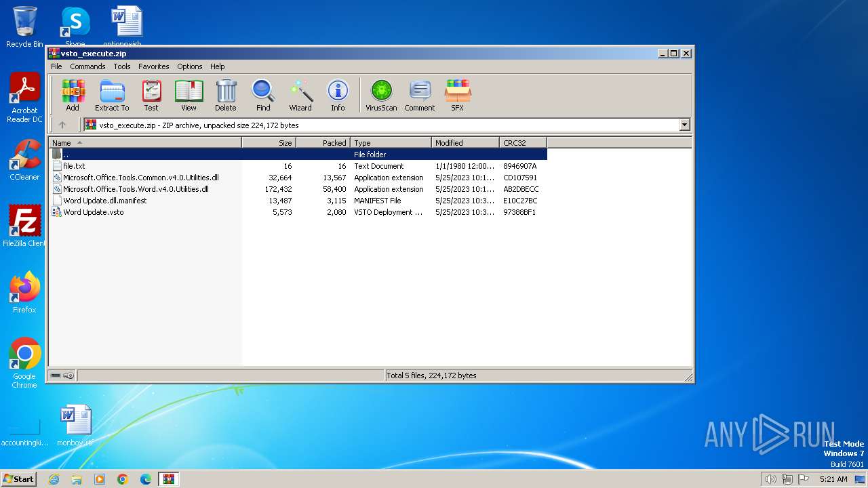Click WinRAR taskbar button
Image resolution: width=868 pixels, height=488 pixels.
click(x=168, y=479)
